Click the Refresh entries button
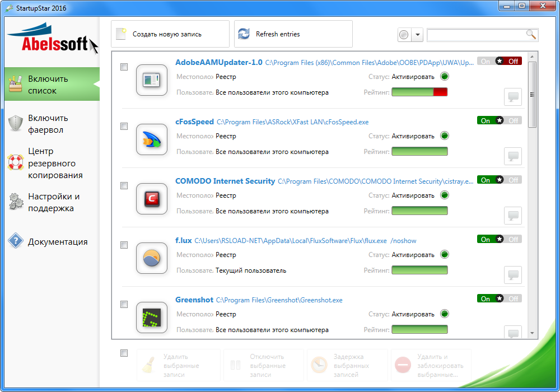560x392 pixels. [293, 34]
